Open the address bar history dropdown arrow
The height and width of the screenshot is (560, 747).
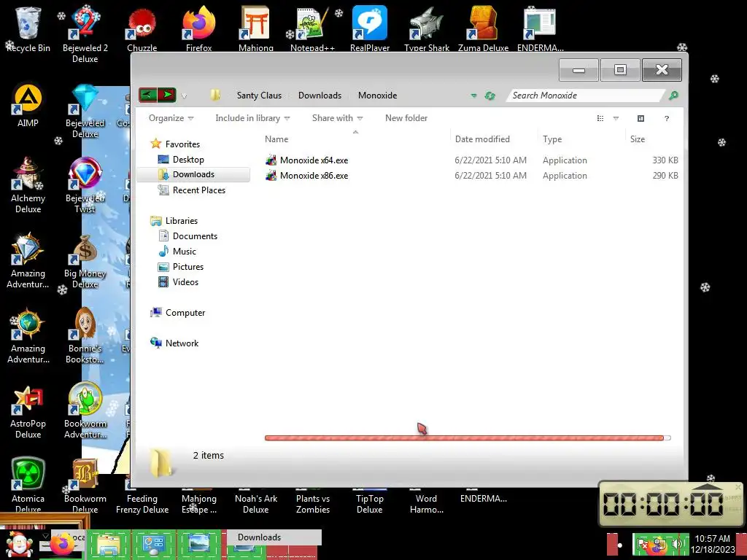tap(473, 96)
